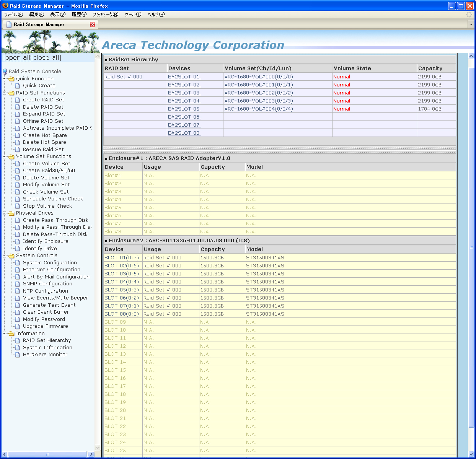Click the sidebar horizontal scrollbar right arrow
Screen dimensions: 476x459
pyautogui.click(x=91, y=454)
